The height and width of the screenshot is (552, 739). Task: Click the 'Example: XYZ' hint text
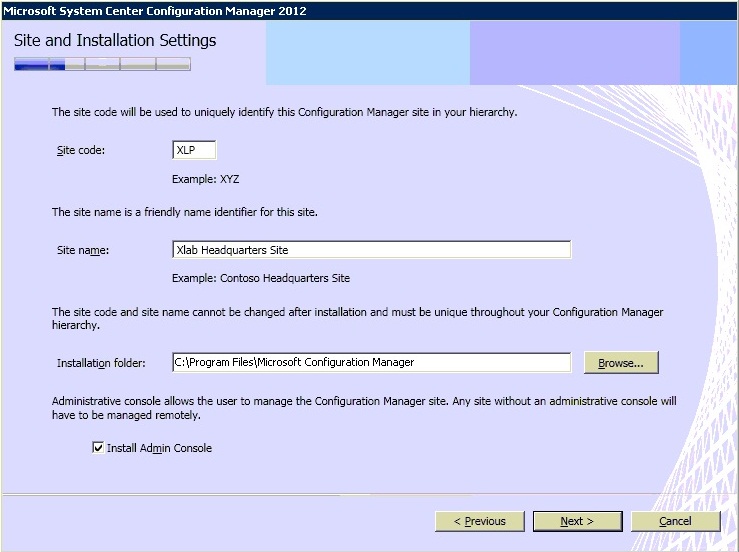205,179
